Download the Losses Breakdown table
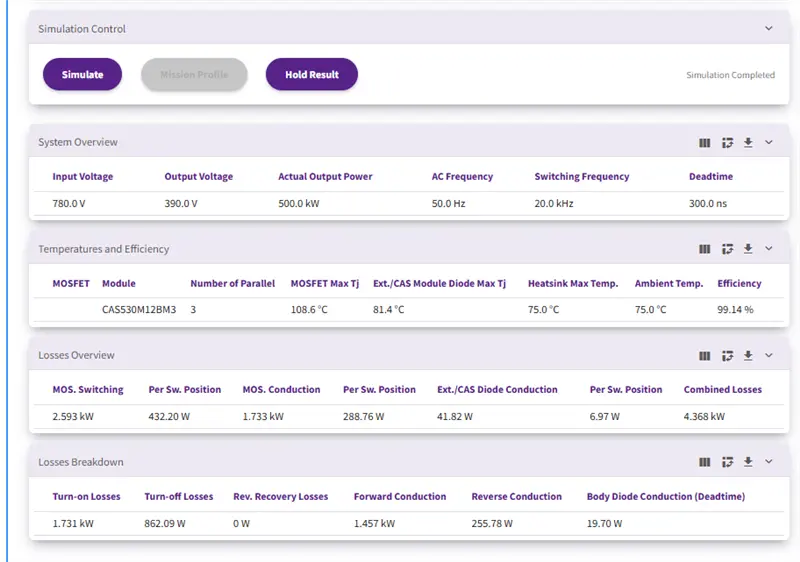The width and height of the screenshot is (800, 562). pyautogui.click(x=748, y=462)
